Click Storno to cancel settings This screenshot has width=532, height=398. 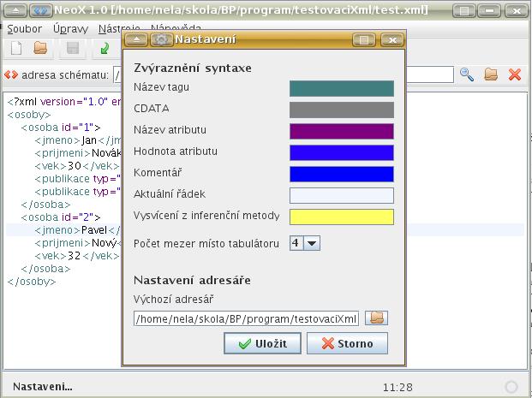pos(347,343)
